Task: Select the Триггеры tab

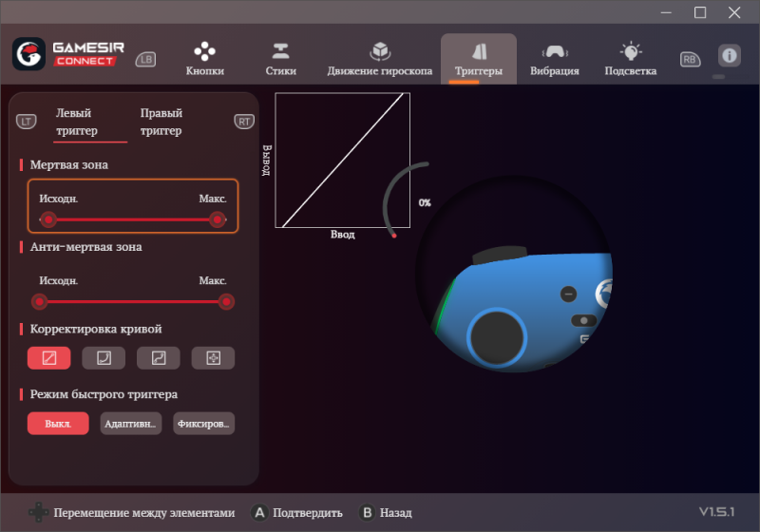Action: pyautogui.click(x=479, y=59)
